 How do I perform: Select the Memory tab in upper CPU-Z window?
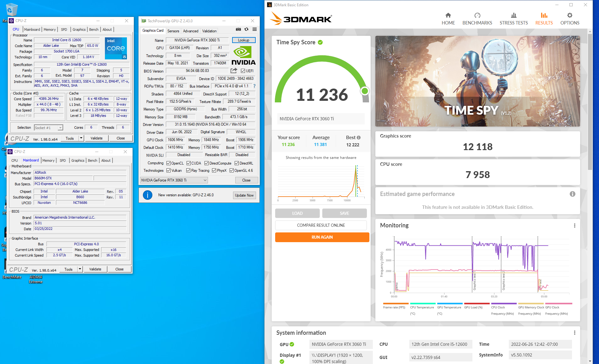50,30
